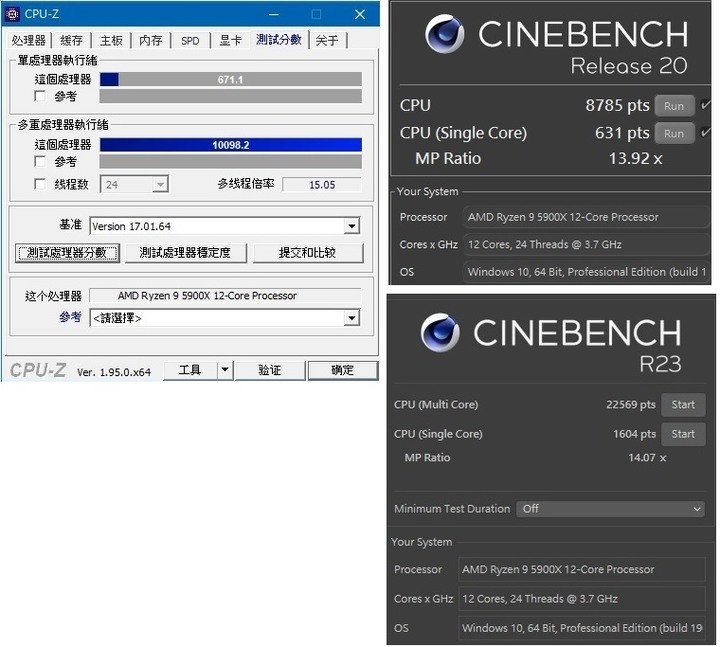Switch to the 内存 tab
Image resolution: width=720 pixels, height=647 pixels.
pyautogui.click(x=151, y=40)
